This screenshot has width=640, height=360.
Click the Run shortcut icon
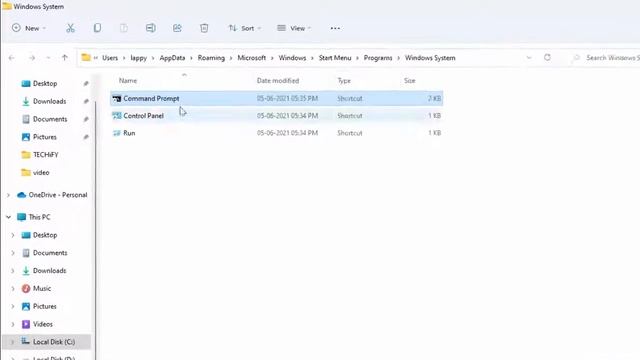pos(117,133)
